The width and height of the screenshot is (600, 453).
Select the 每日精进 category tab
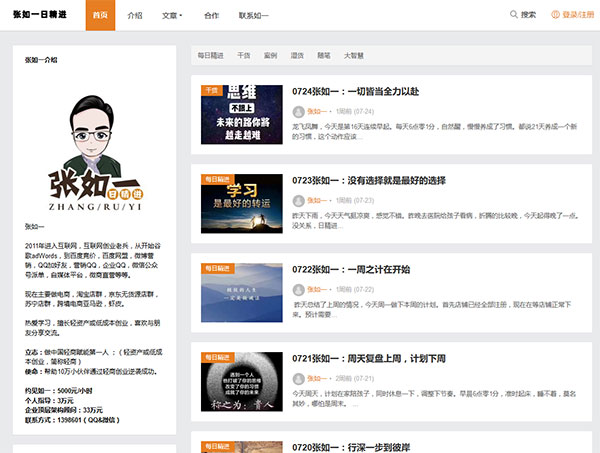[210, 55]
